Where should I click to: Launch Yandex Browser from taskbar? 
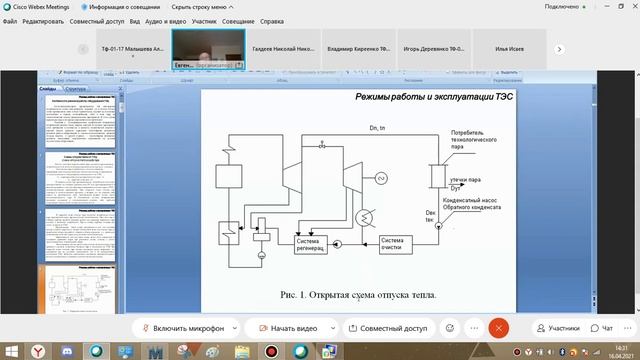[x=38, y=351]
